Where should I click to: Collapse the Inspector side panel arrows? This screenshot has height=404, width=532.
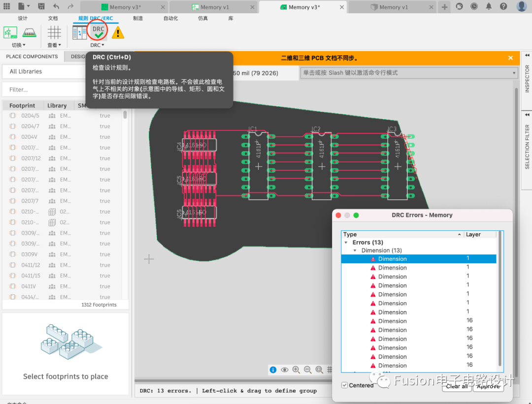pos(527,55)
